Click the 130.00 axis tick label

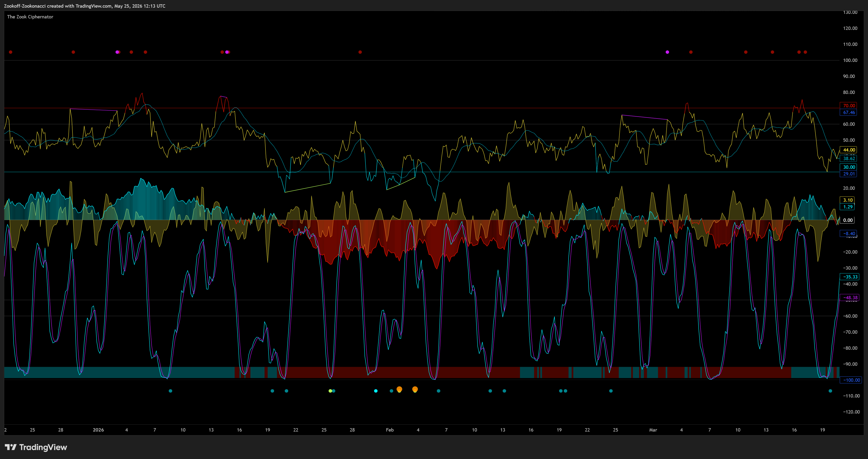(x=850, y=12)
